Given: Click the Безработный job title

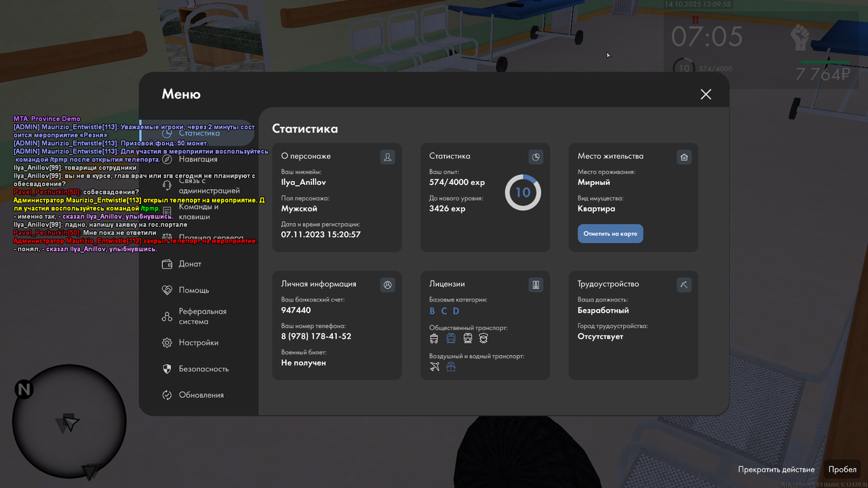Looking at the screenshot, I should (x=604, y=310).
